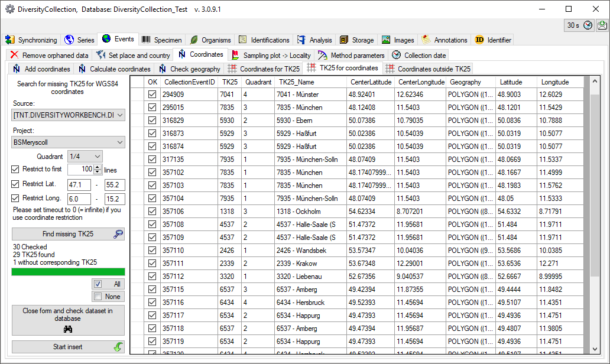
Task: Click the Sampling plot flag icon
Action: click(x=235, y=55)
